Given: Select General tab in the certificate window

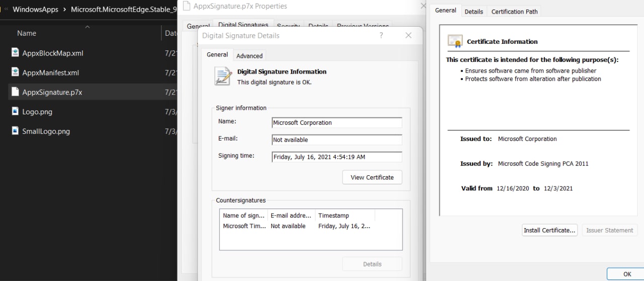Looking at the screenshot, I should [x=445, y=10].
